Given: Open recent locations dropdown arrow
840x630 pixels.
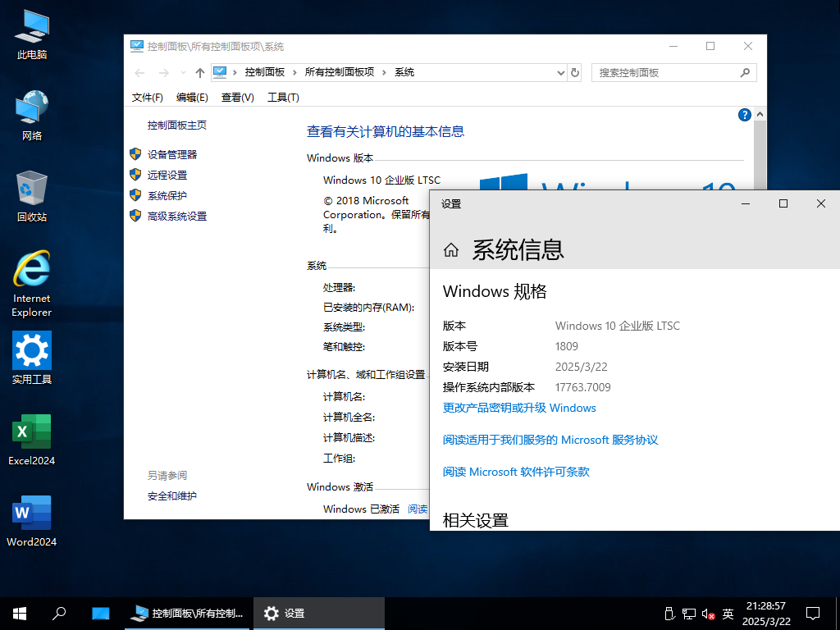Looking at the screenshot, I should [183, 73].
